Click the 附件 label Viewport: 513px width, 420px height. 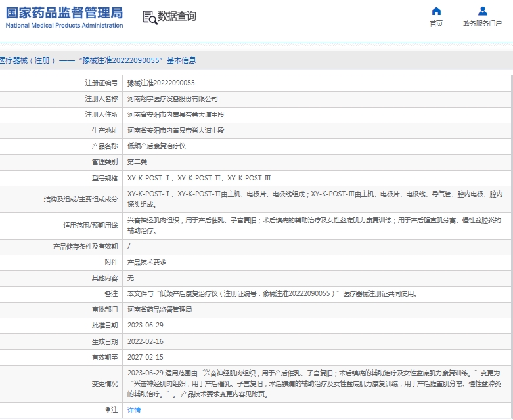[111, 262]
